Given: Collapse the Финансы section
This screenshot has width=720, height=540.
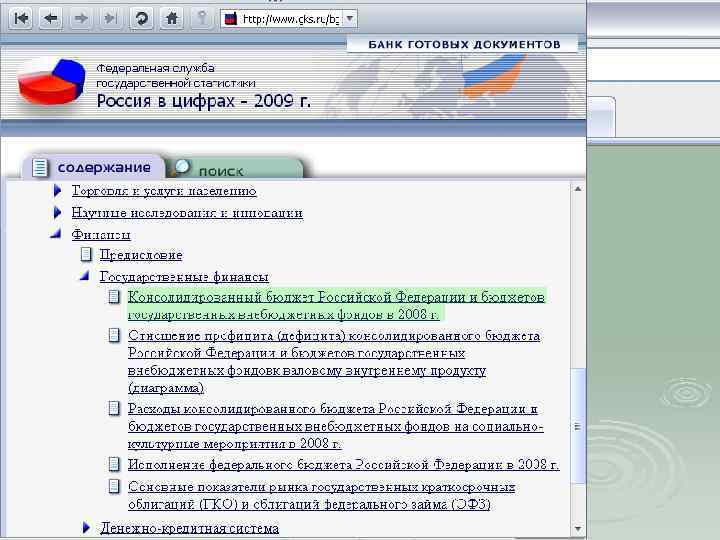Looking at the screenshot, I should click(56, 234).
